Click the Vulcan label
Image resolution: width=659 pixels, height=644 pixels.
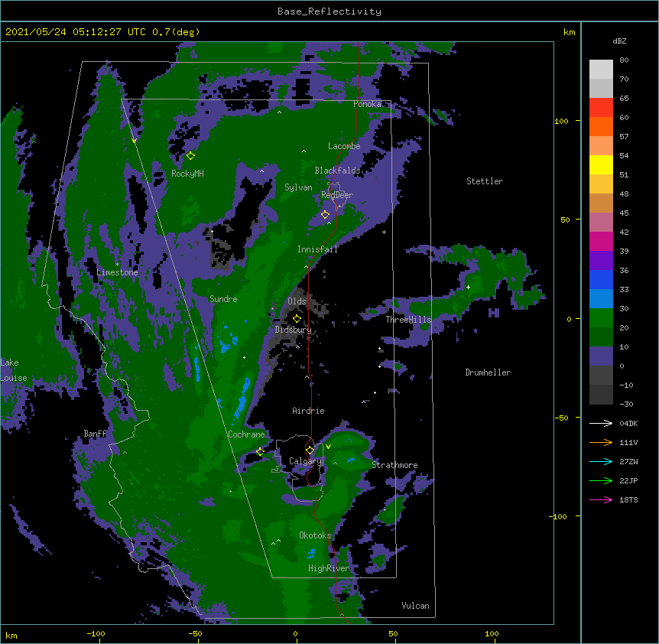[415, 606]
